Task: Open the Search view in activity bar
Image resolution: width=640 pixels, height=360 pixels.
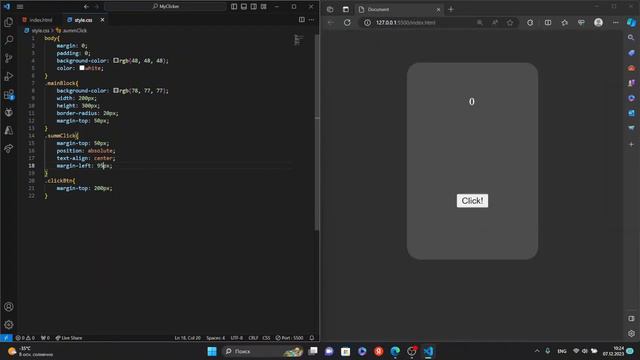Action: tap(9, 40)
